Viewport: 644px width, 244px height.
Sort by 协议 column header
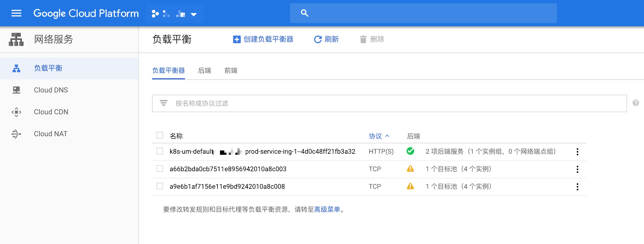coord(379,136)
